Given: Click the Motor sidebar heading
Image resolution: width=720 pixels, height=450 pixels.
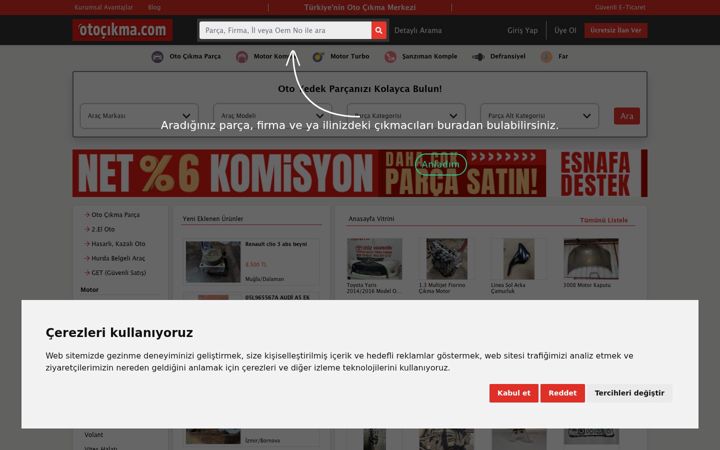Looking at the screenshot, I should click(x=89, y=290).
